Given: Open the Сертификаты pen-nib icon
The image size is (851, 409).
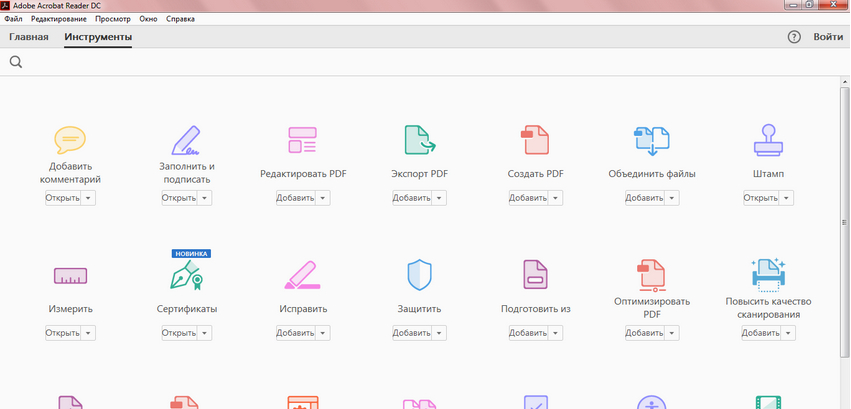Looking at the screenshot, I should click(x=186, y=274).
